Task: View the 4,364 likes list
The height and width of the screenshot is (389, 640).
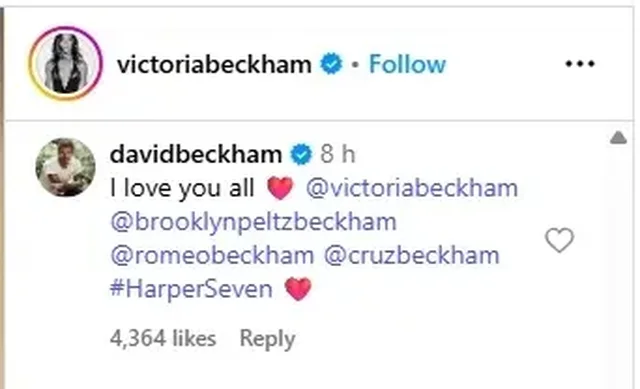Action: (163, 338)
